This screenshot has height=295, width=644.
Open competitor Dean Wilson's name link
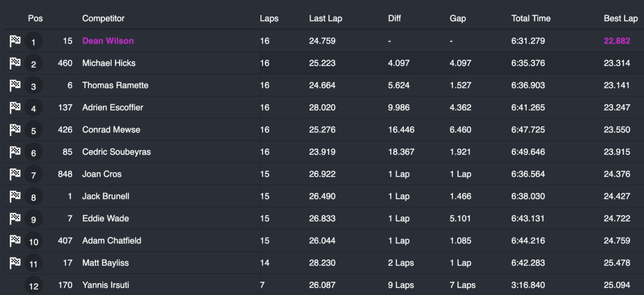click(x=108, y=41)
